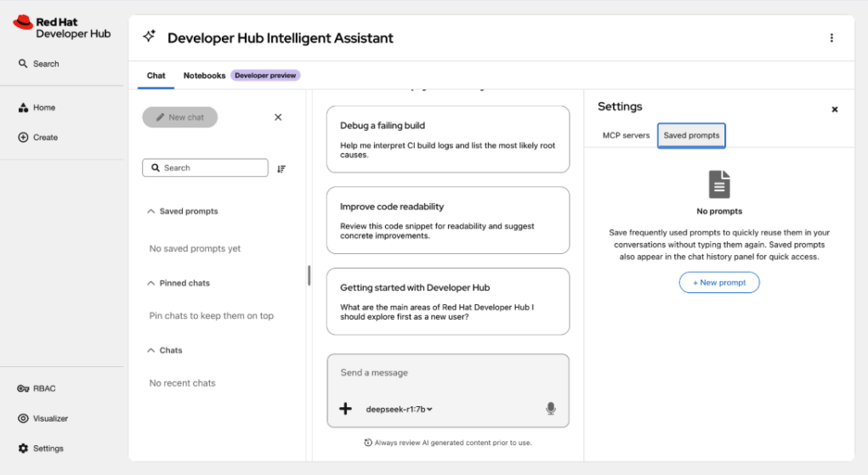This screenshot has width=868, height=475.
Task: Click the microphone voice input icon
Action: (x=550, y=409)
